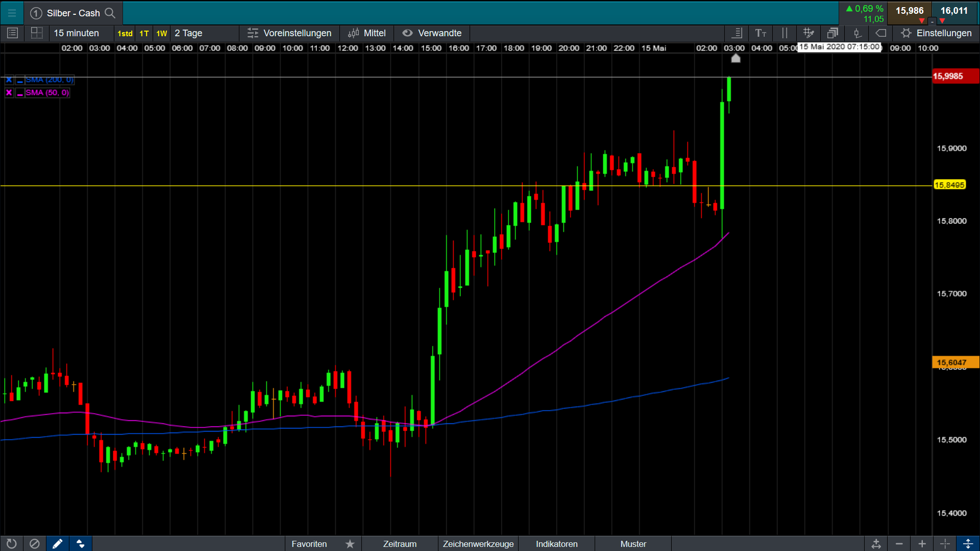This screenshot has height=551, width=980.
Task: Open the Indikatoren tab
Action: coord(556,544)
